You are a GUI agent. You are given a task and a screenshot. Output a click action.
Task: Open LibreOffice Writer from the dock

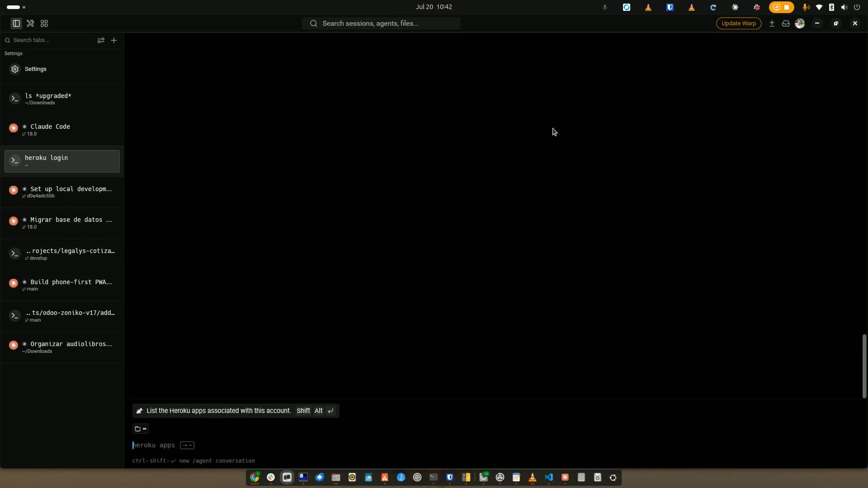click(x=368, y=478)
